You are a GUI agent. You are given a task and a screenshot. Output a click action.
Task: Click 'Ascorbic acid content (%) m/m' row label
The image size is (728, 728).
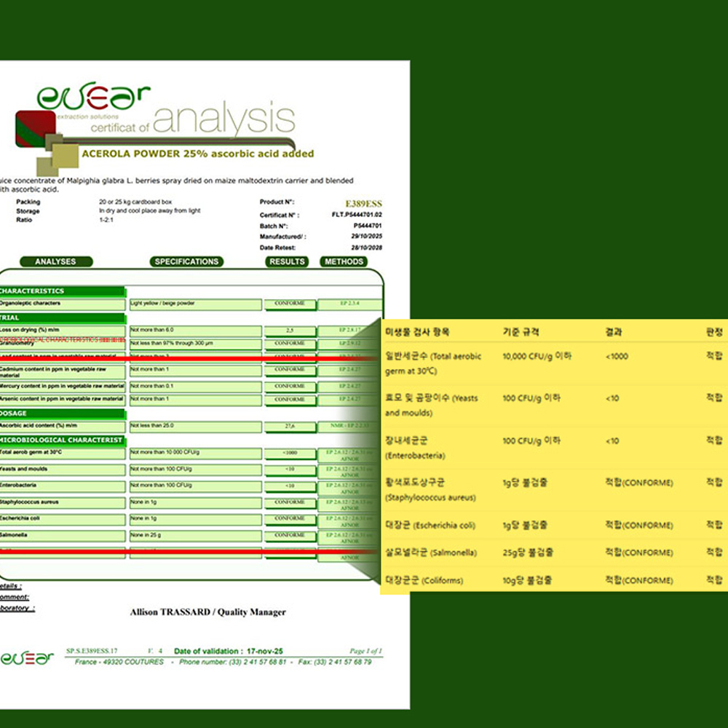click(62, 426)
